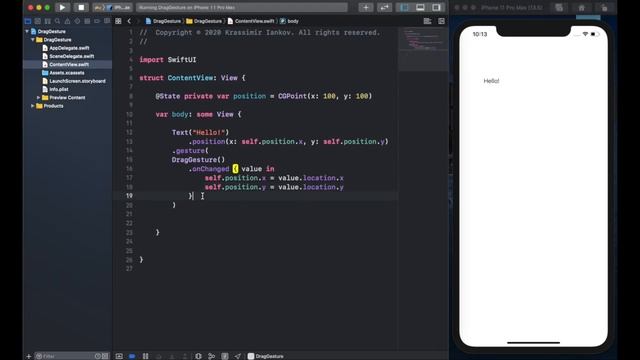The height and width of the screenshot is (360, 640).
Task: Open the Symbol navigator
Action: pyautogui.click(x=47, y=21)
